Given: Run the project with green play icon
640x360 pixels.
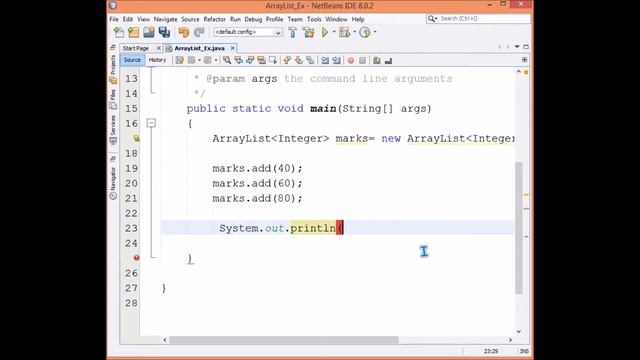Looking at the screenshot, I should point(325,32).
